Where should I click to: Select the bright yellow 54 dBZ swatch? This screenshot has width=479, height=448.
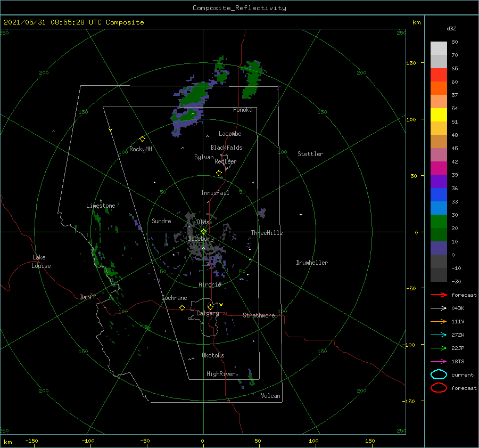pos(439,115)
